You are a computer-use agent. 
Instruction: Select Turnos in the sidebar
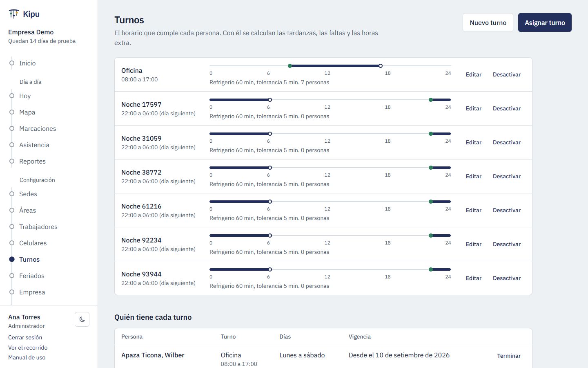click(x=29, y=259)
